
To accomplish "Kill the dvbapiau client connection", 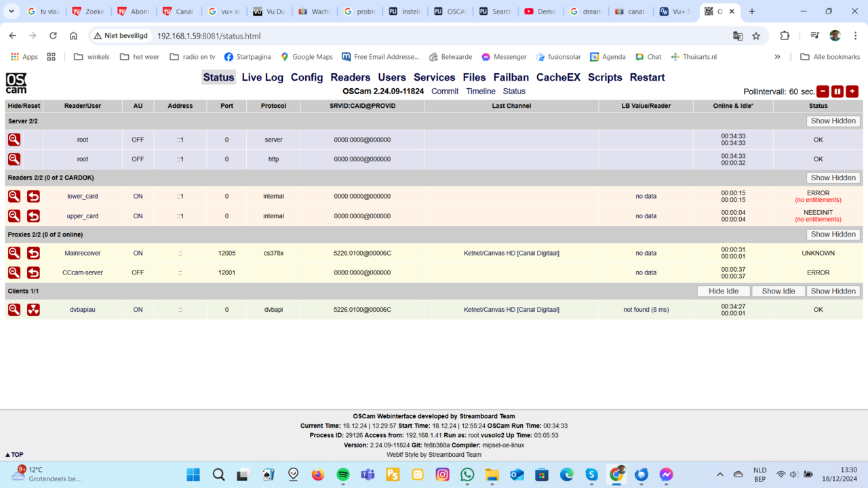I will 33,310.
